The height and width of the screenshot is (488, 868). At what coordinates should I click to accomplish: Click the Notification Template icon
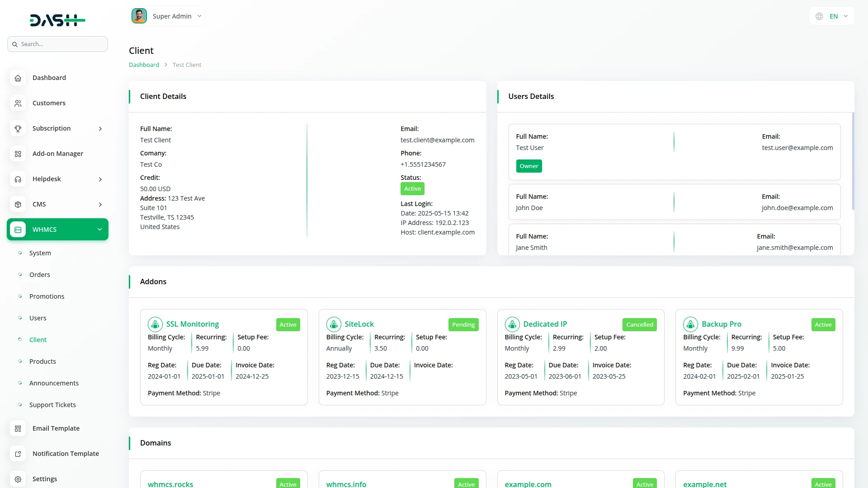[18, 454]
